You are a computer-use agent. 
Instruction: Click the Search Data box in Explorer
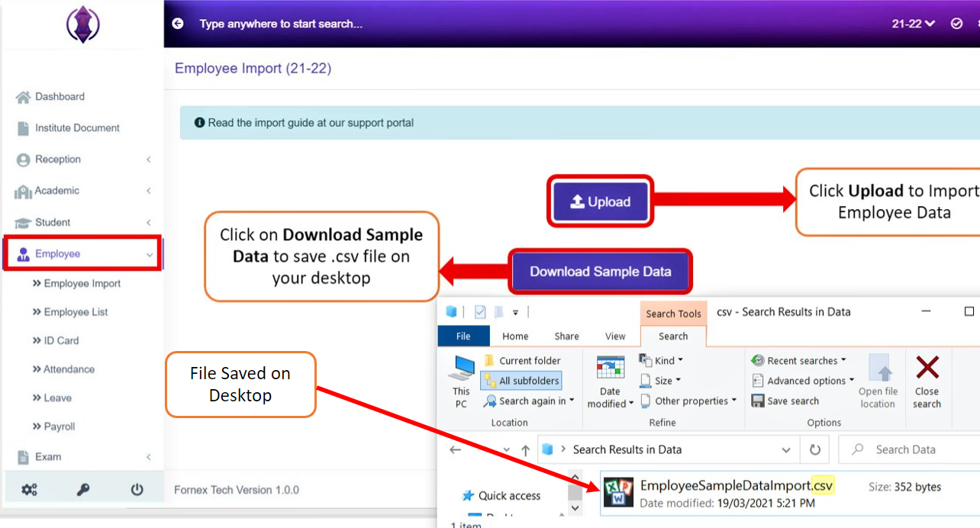pos(909,450)
